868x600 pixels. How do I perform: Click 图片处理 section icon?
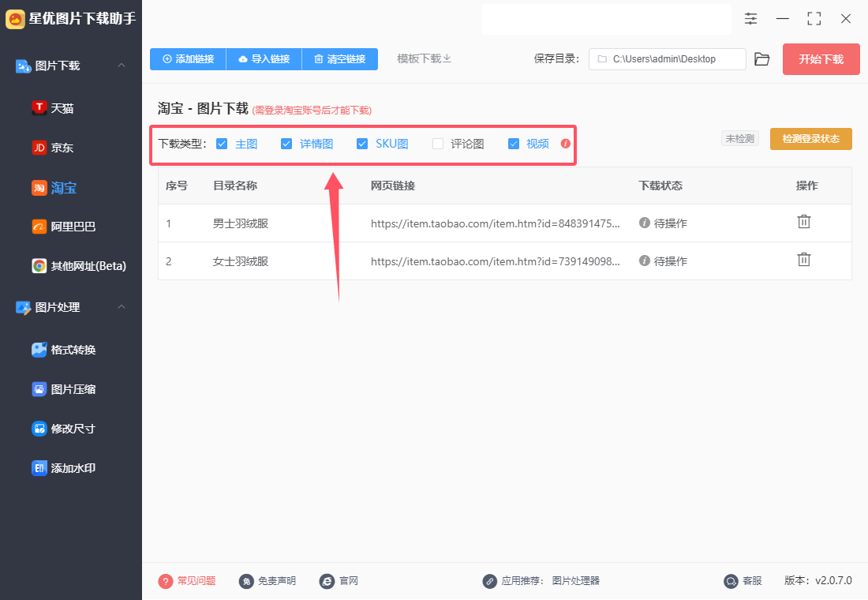[x=23, y=307]
